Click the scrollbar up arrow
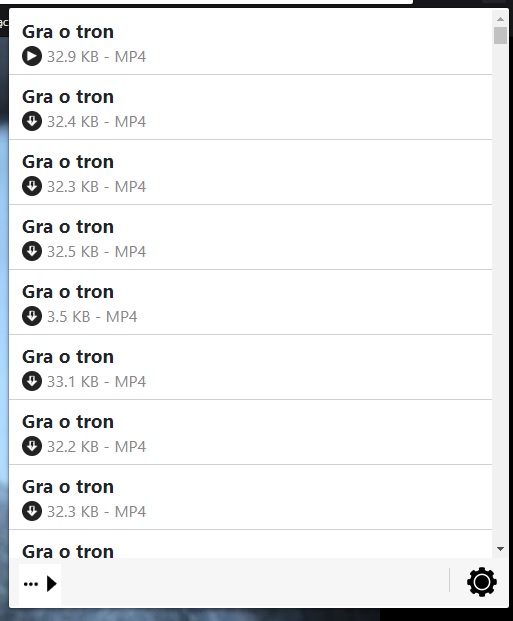Screen dimensions: 513x621 click(x=500, y=19)
